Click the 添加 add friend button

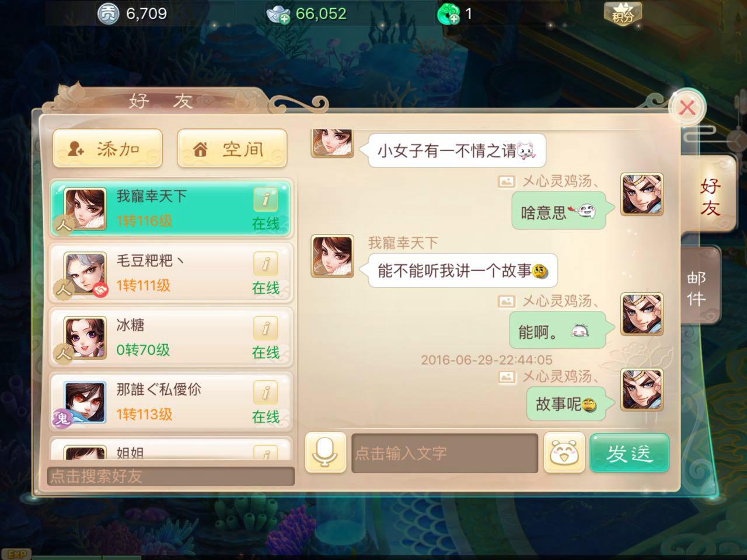click(108, 149)
